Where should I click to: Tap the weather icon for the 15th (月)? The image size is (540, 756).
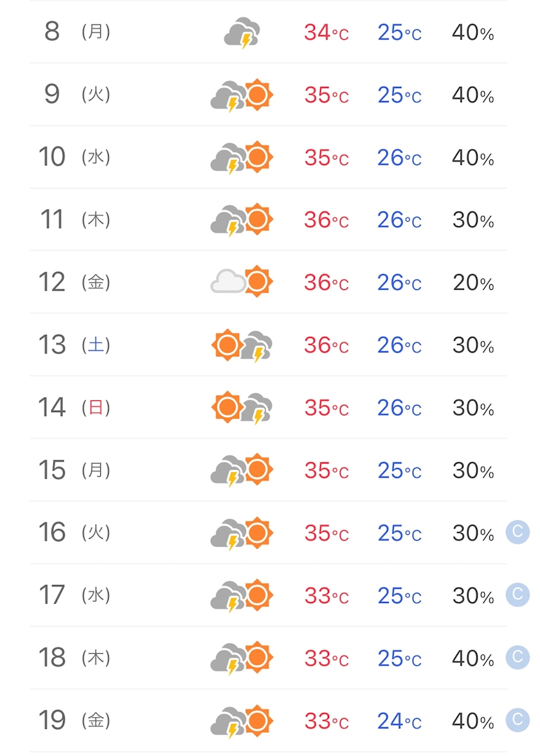tap(242, 469)
